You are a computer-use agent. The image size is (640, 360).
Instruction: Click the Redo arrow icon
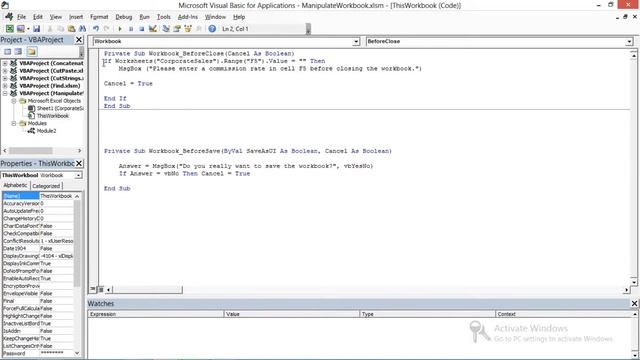pyautogui.click(x=107, y=29)
